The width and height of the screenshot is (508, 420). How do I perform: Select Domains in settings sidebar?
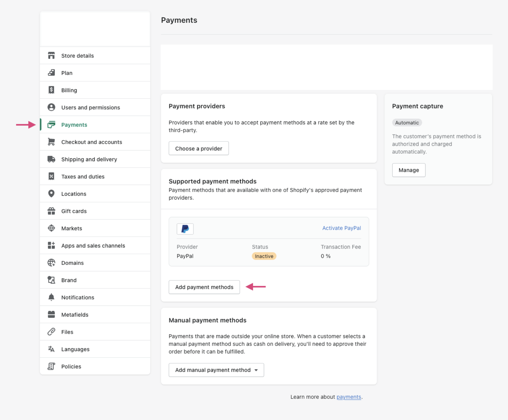[72, 263]
